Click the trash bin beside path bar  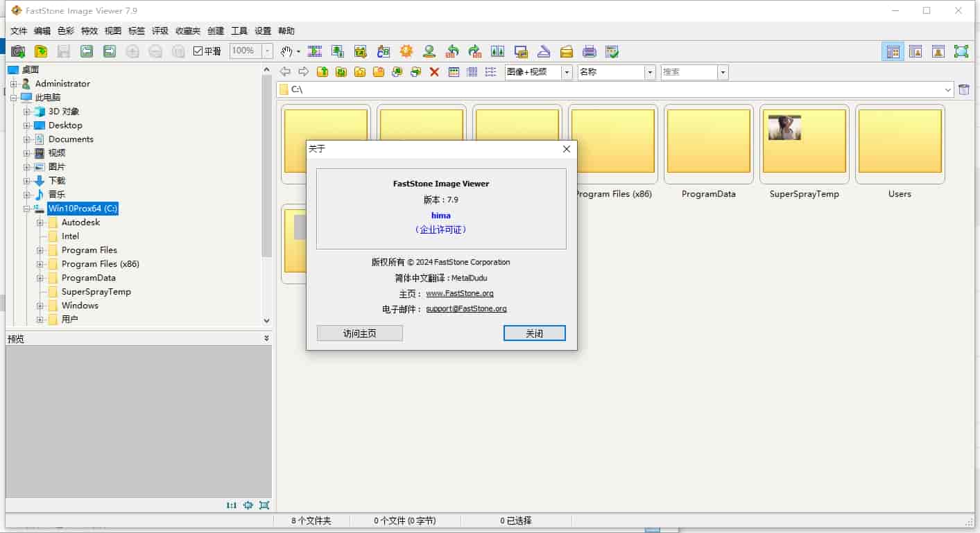click(963, 89)
